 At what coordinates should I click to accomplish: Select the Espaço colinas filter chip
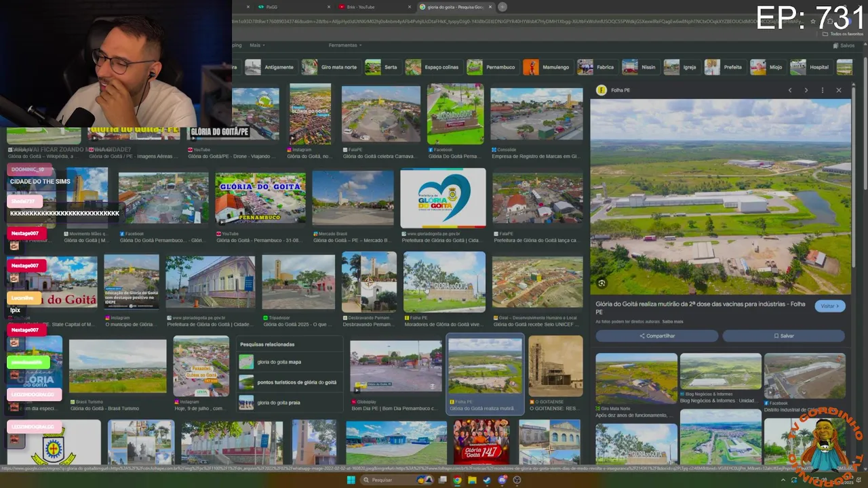[433, 67]
